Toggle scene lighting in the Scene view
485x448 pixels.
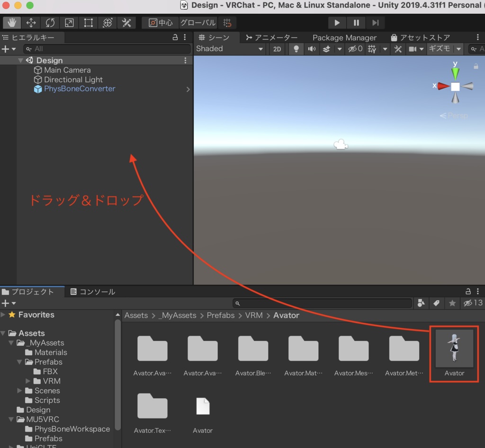pyautogui.click(x=296, y=49)
